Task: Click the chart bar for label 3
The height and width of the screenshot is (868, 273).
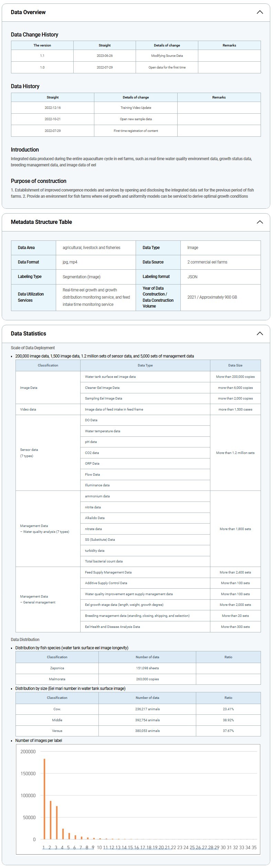Action: click(x=56, y=823)
